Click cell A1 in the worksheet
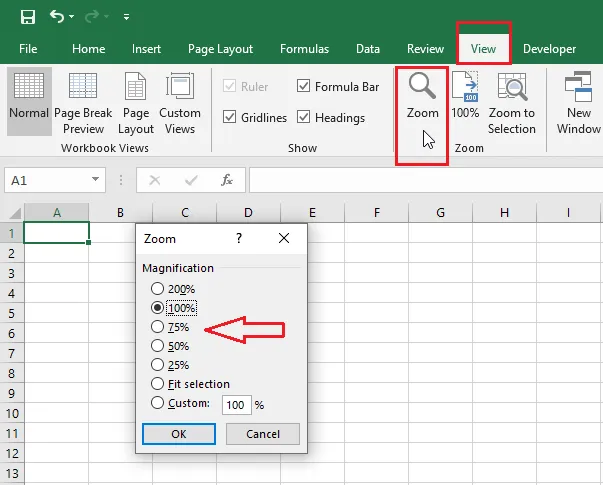This screenshot has height=485, width=603. pyautogui.click(x=57, y=233)
